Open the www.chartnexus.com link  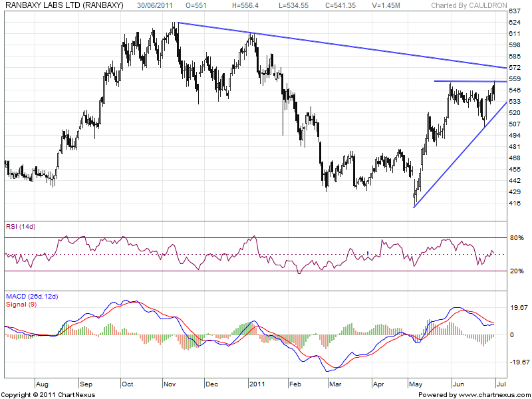coord(491,394)
